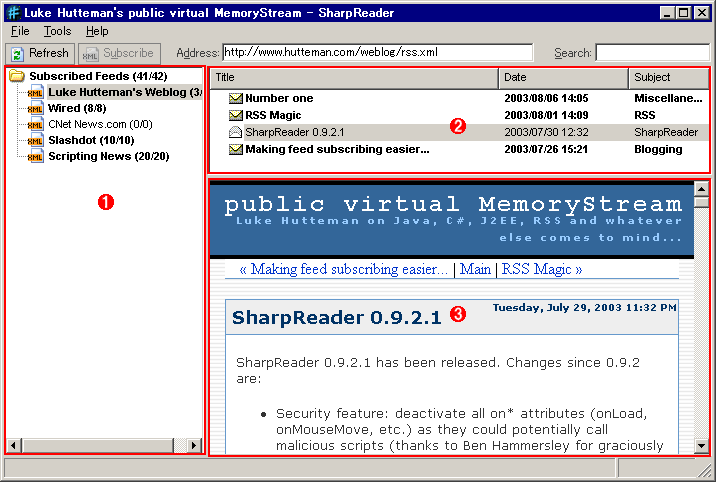Viewport: 716px width, 482px height.
Task: Click unread envelope icon for Number one
Action: (x=236, y=98)
